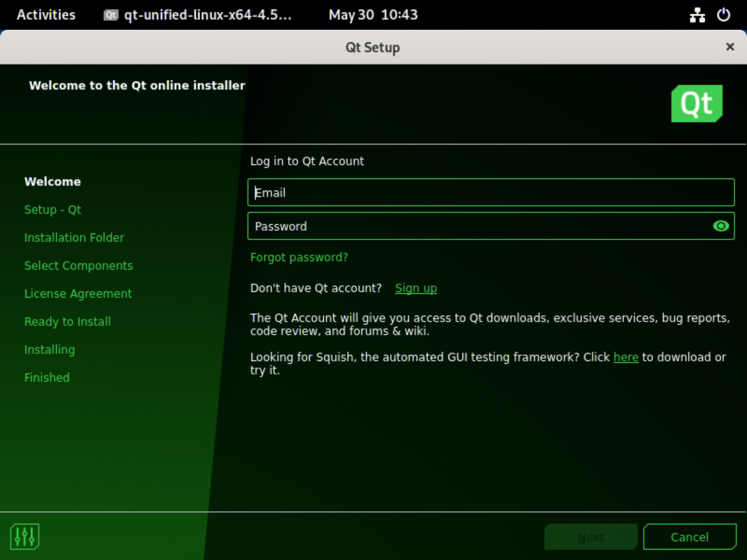Screen dimensions: 747x560
Task: Focus the Email input field
Action: tap(491, 193)
